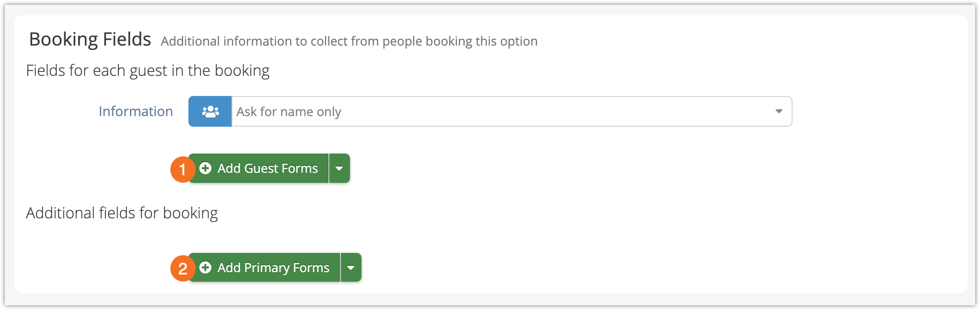This screenshot has height=310, width=980.
Task: Open the 'Ask for name only' select box
Action: (512, 111)
